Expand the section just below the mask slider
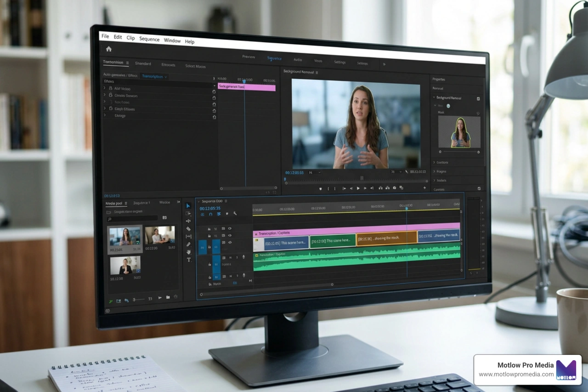 point(434,162)
